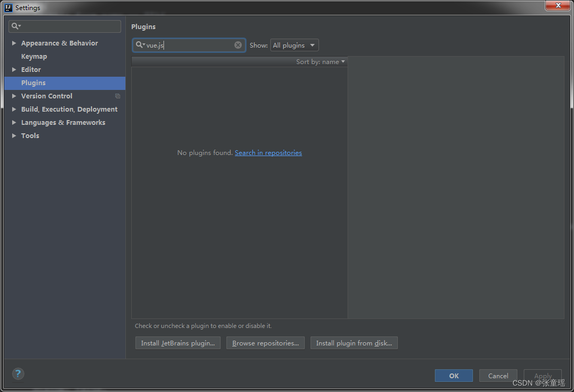The image size is (574, 392).
Task: Select the Plugins settings item
Action: (x=33, y=83)
